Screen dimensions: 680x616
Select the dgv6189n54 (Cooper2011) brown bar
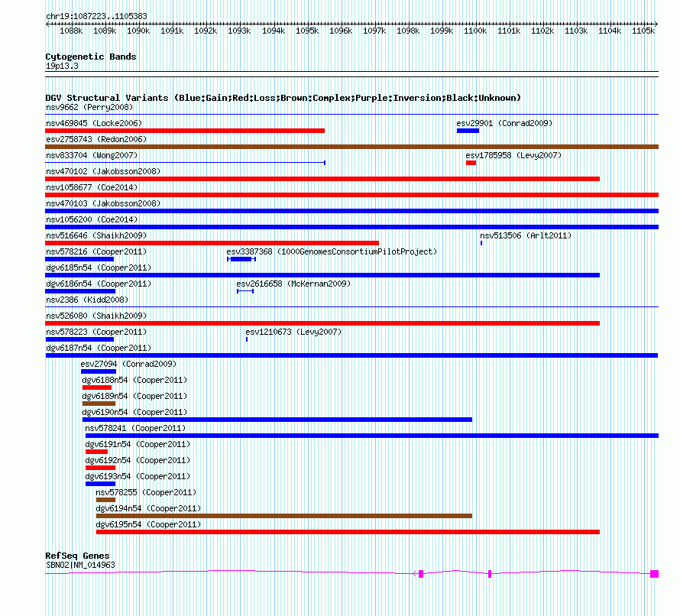[x=99, y=404]
